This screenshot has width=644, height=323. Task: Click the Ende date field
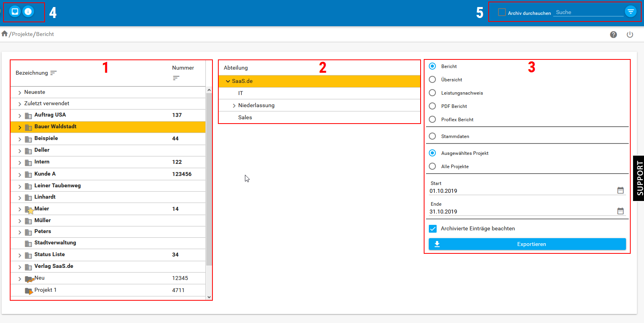pos(522,212)
